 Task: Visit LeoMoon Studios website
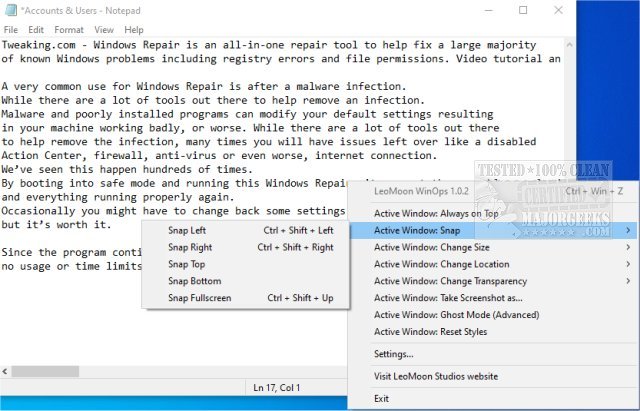[435, 376]
